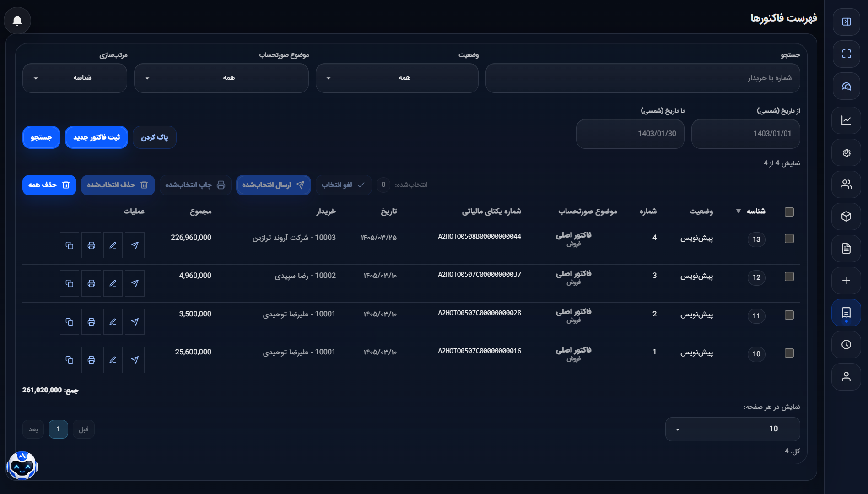Open the notifications bell

pos(17,21)
